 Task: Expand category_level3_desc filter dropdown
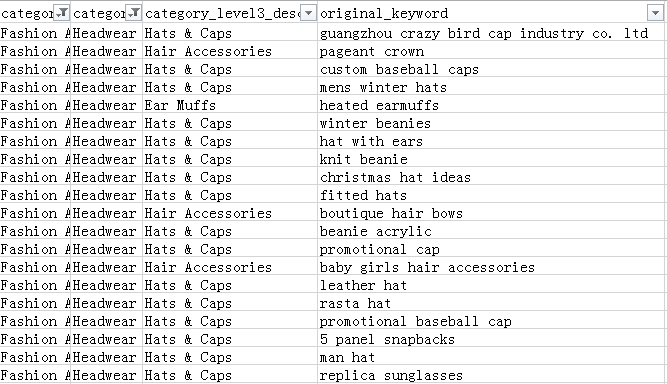click(x=308, y=13)
